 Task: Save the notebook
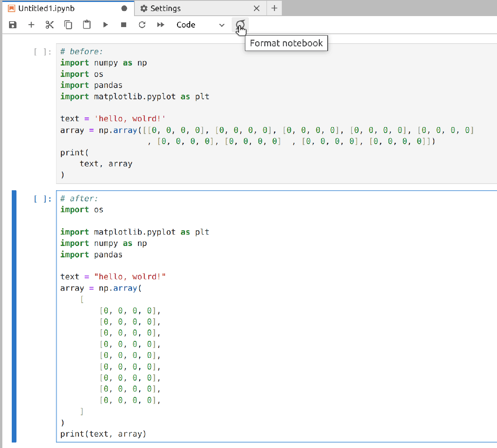[13, 24]
